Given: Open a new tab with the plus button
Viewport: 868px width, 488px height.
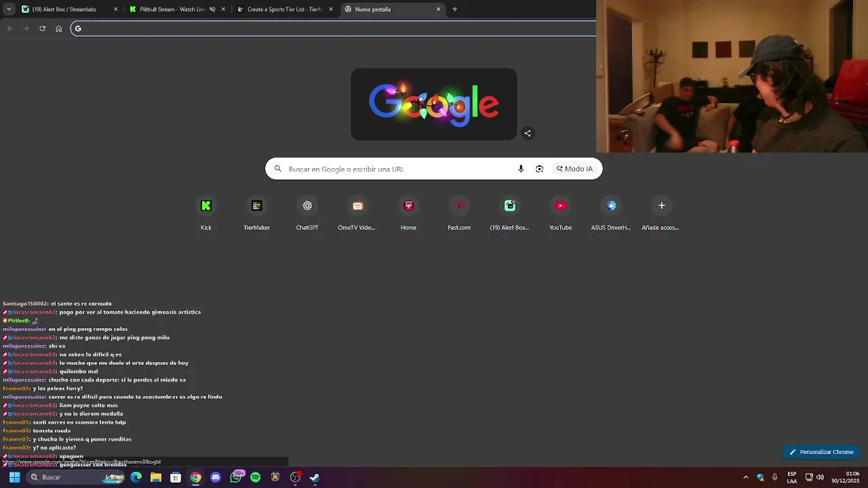Looking at the screenshot, I should [x=454, y=9].
